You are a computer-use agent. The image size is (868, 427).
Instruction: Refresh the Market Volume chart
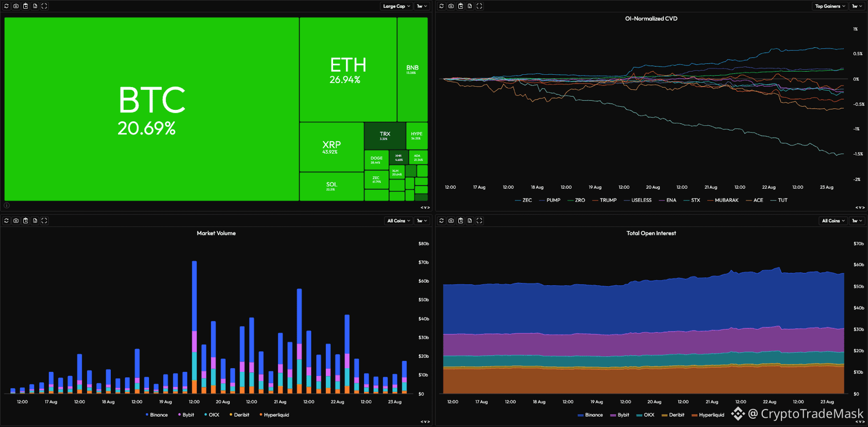7,221
